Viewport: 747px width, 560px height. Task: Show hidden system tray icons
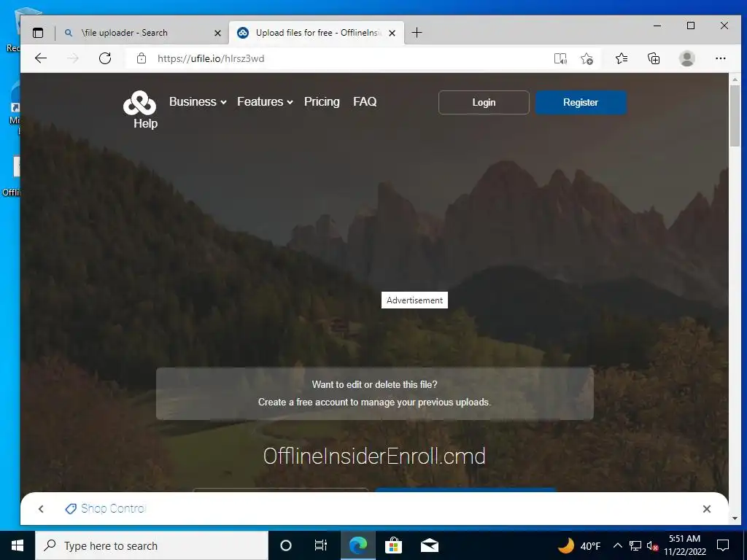[617, 545]
